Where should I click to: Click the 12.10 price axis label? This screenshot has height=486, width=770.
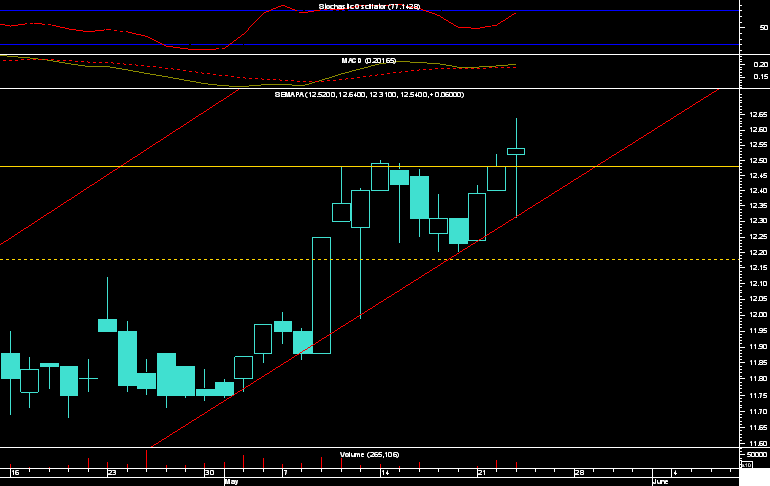pyautogui.click(x=758, y=283)
